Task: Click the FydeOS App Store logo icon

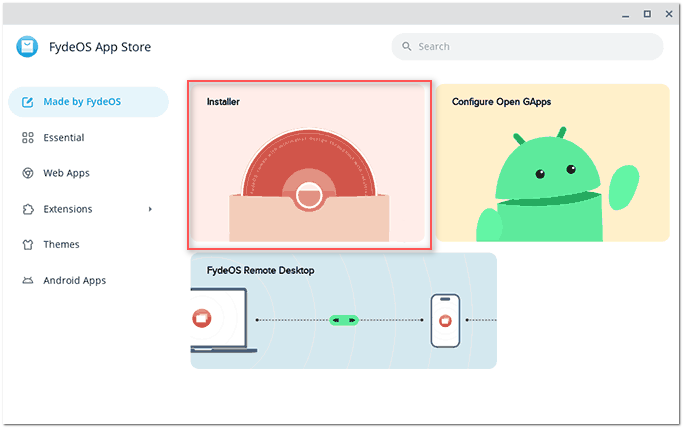Action: click(27, 46)
